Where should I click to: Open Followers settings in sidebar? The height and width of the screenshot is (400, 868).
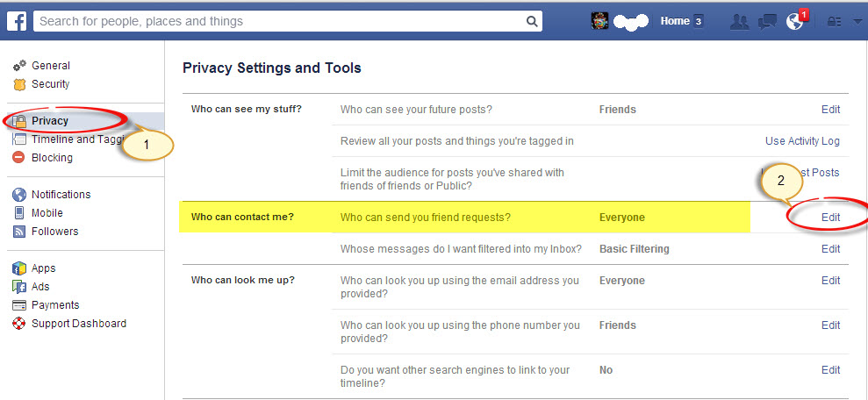pyautogui.click(x=54, y=232)
